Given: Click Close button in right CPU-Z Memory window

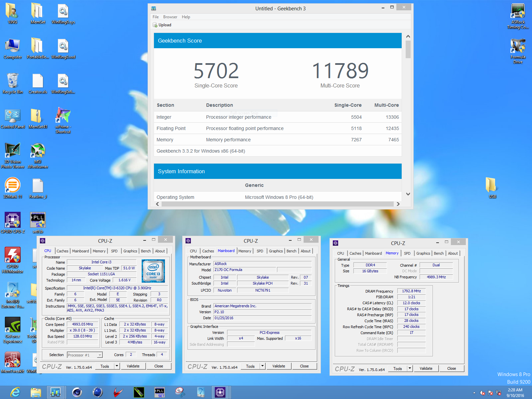Looking at the screenshot, I should point(452,368).
